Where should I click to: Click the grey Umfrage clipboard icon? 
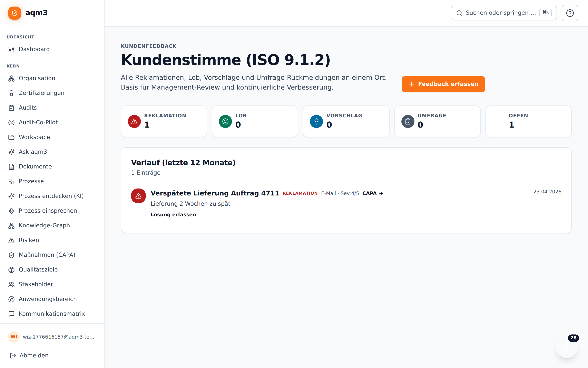pos(408,121)
